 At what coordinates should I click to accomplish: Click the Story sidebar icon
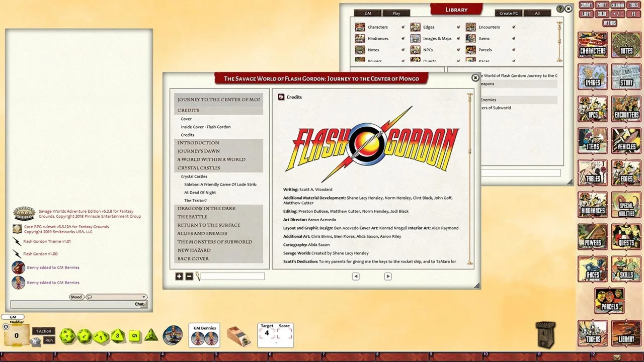pyautogui.click(x=626, y=76)
